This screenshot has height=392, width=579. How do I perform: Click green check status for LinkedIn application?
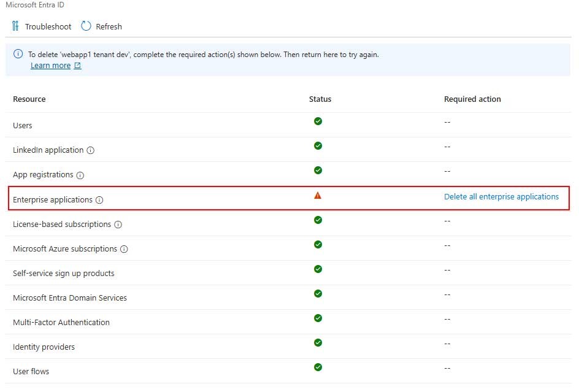[318, 146]
